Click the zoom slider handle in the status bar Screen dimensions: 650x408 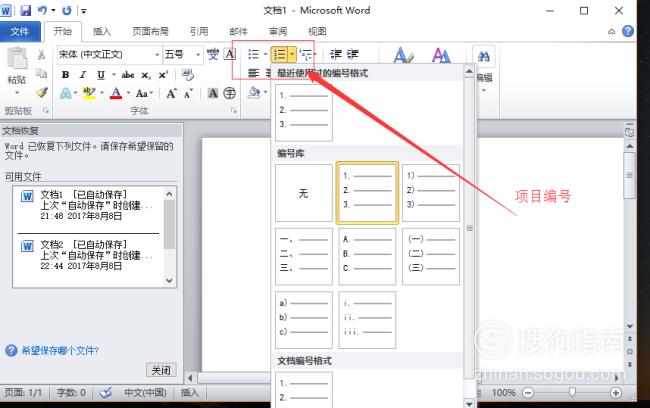(572, 392)
